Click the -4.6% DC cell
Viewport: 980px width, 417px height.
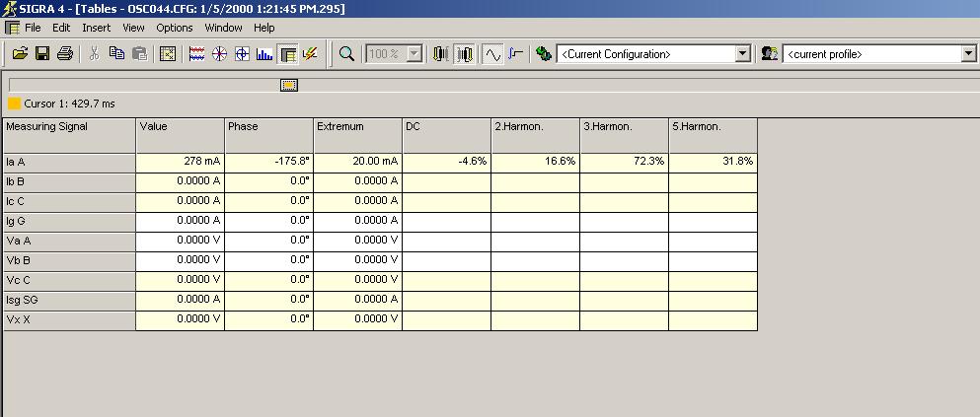click(x=447, y=163)
